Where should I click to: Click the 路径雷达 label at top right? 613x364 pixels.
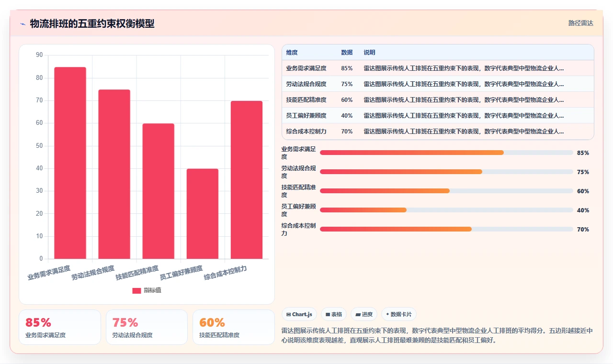pyautogui.click(x=580, y=23)
